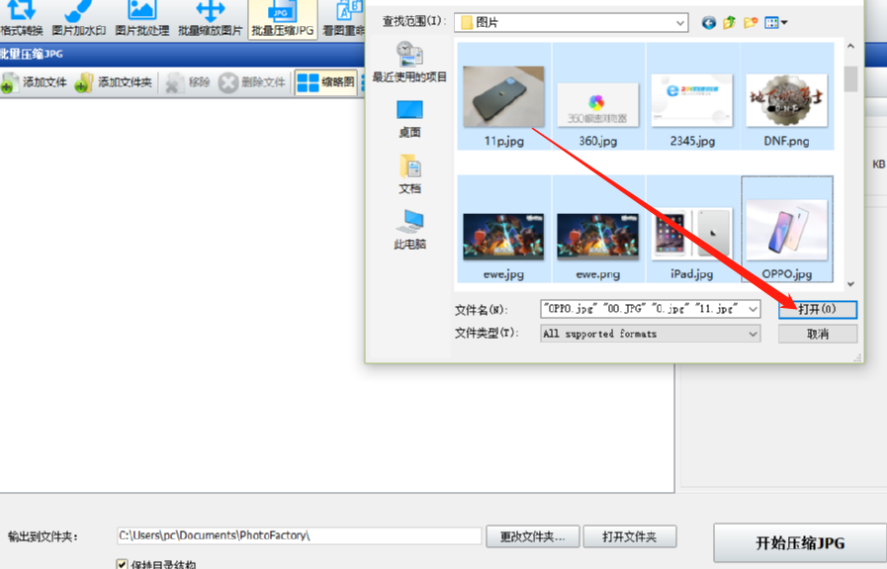Image resolution: width=887 pixels, height=569 pixels.
Task: Go to 桌面 desktop location
Action: point(410,119)
